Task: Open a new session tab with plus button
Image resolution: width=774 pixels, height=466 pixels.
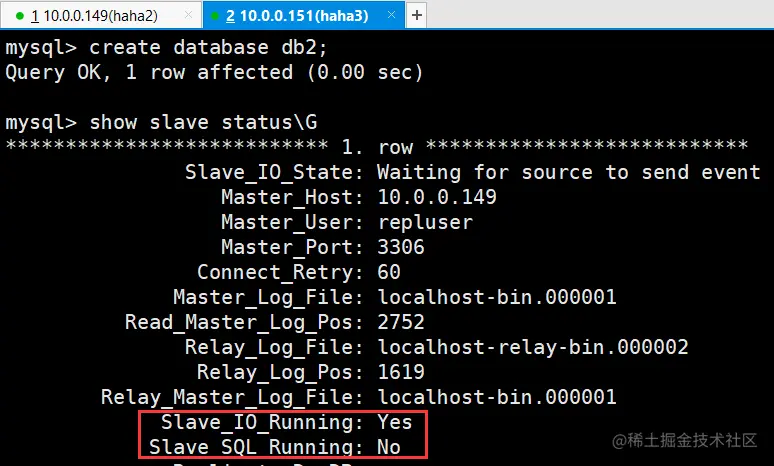Action: pyautogui.click(x=417, y=15)
